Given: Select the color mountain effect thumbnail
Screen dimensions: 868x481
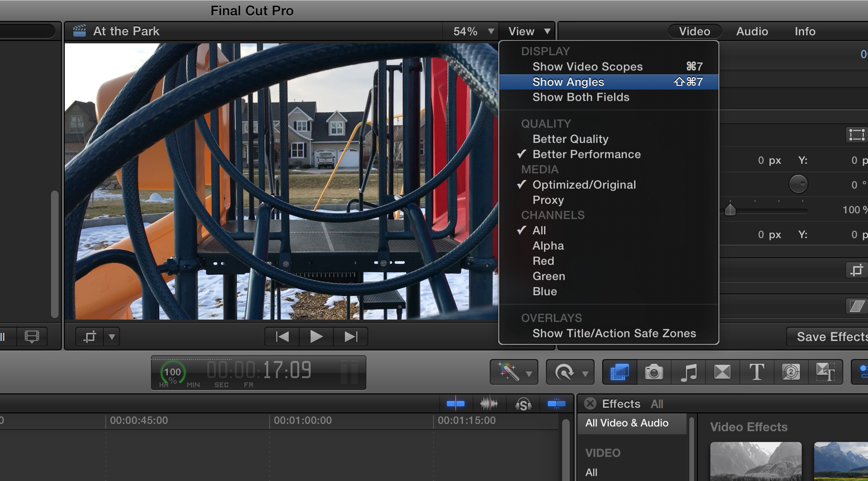Looking at the screenshot, I should (x=841, y=461).
